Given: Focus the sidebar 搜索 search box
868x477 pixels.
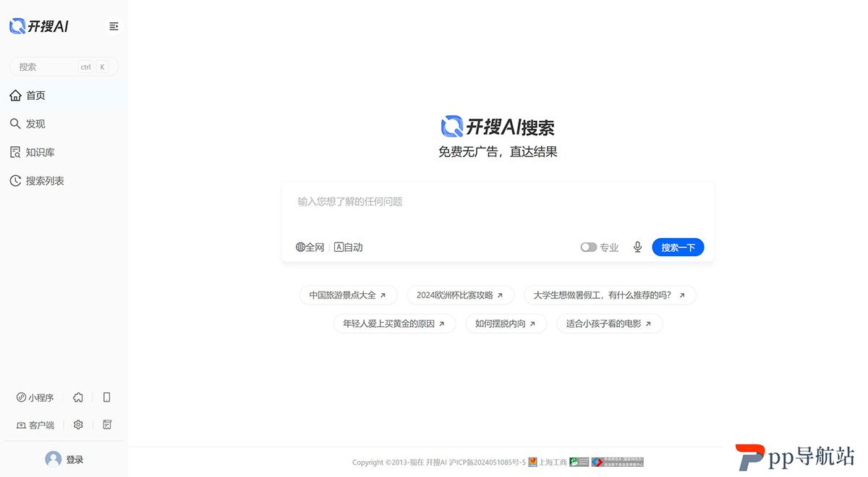Looking at the screenshot, I should pos(64,67).
